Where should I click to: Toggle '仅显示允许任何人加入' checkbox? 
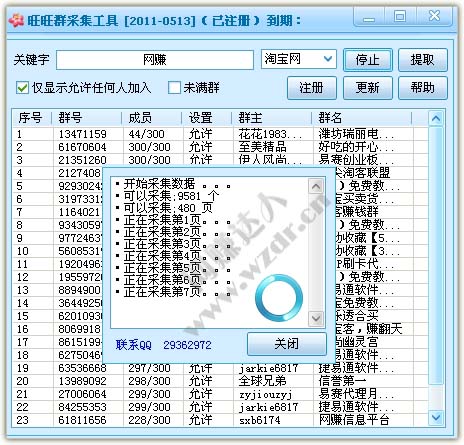click(x=22, y=88)
